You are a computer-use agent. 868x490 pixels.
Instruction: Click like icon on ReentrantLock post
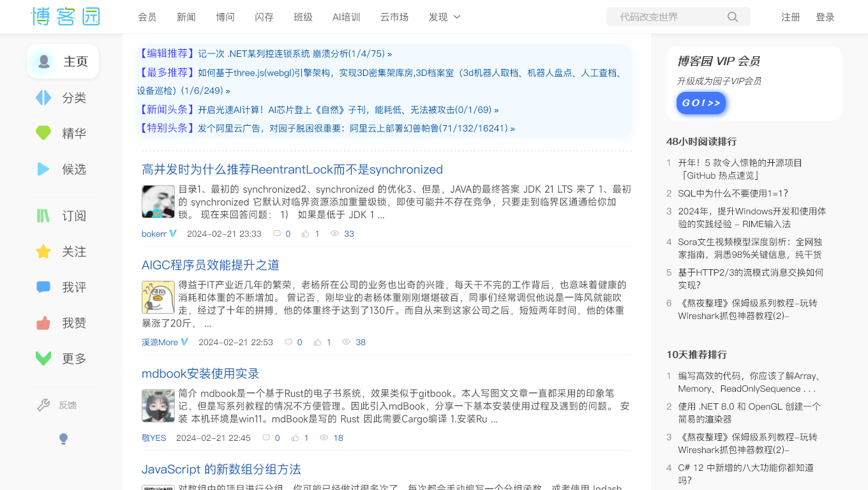pos(306,234)
